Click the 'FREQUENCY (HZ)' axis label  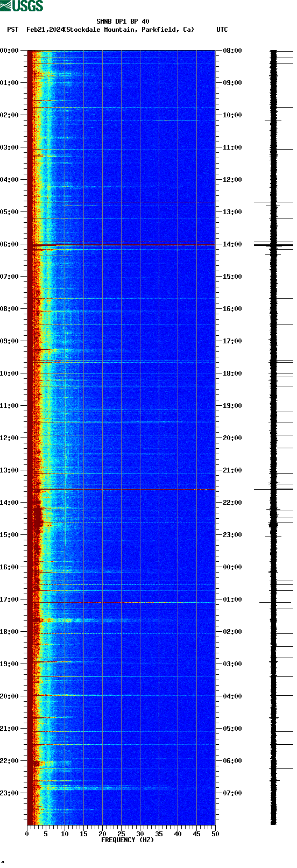click(x=128, y=839)
